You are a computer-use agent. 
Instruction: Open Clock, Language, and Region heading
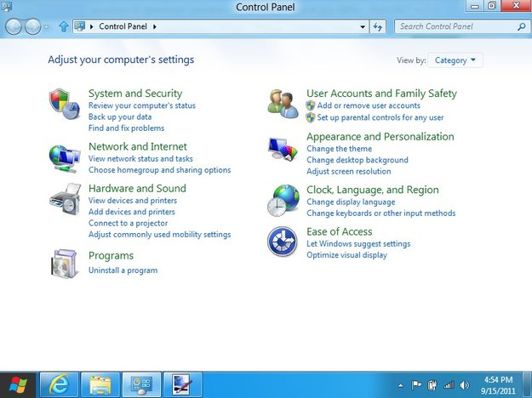pos(373,190)
